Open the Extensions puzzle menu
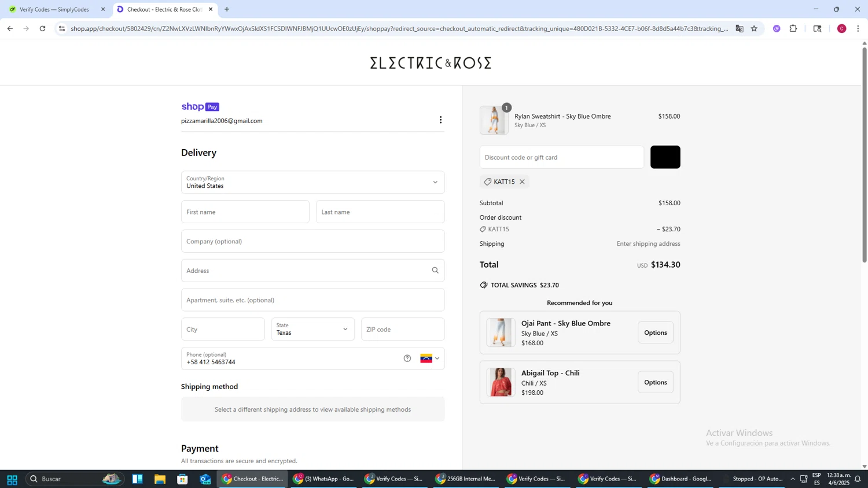This screenshot has width=868, height=488. [x=793, y=28]
